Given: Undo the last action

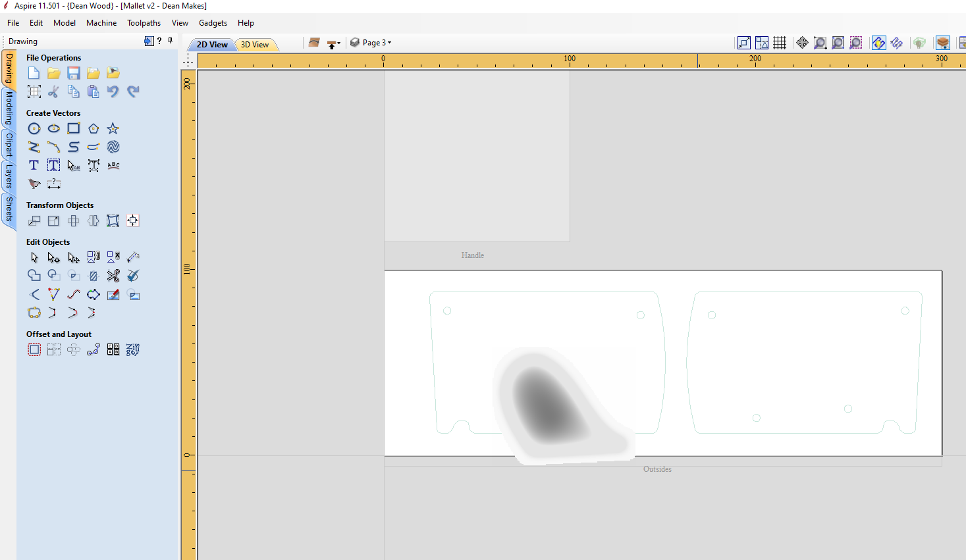Looking at the screenshot, I should 113,91.
